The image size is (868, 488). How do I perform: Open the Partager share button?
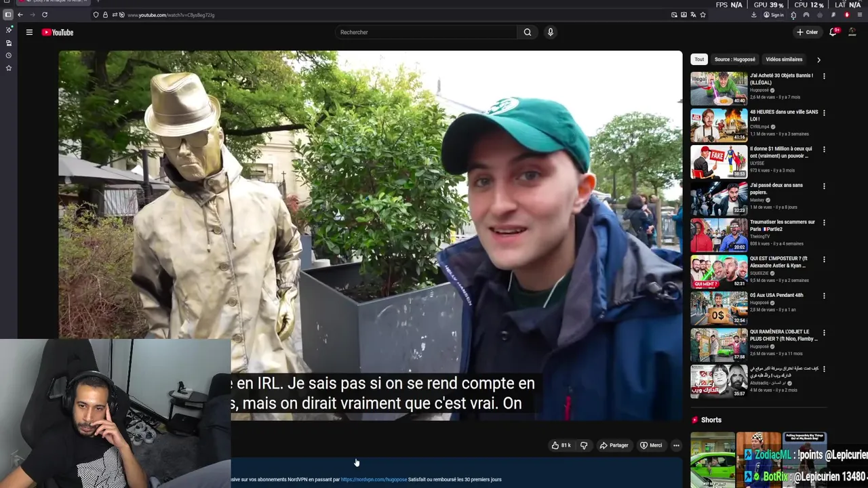pyautogui.click(x=614, y=445)
